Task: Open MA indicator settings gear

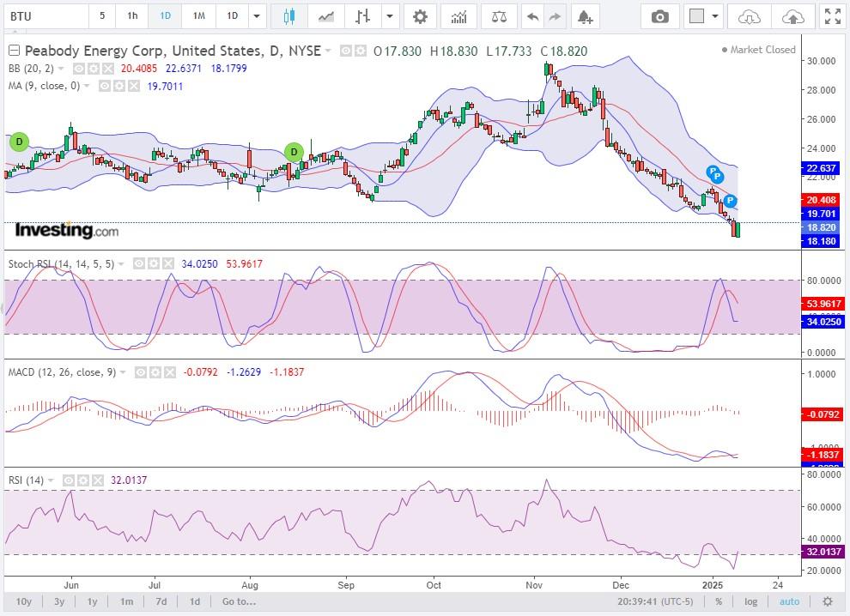Action: 119,86
